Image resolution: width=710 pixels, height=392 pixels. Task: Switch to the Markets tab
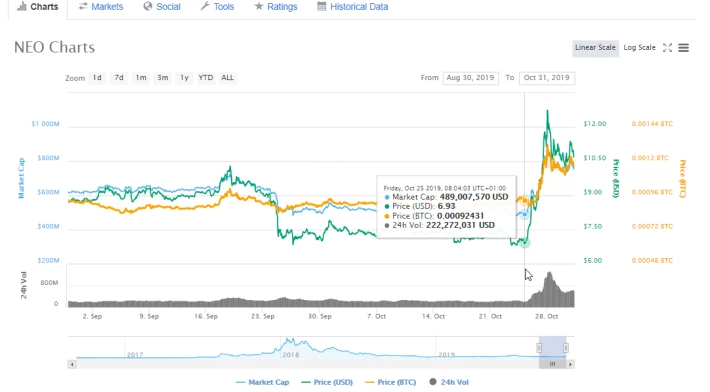tap(101, 7)
